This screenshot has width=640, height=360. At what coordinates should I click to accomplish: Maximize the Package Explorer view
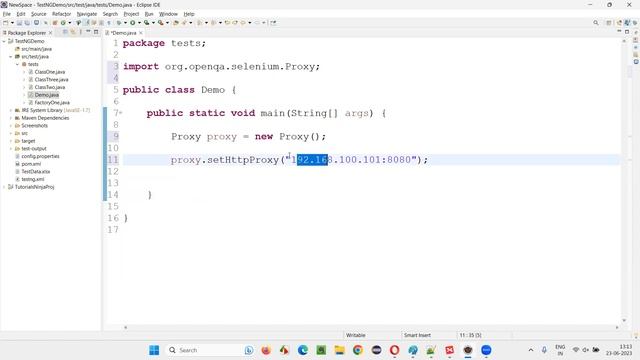coord(96,32)
